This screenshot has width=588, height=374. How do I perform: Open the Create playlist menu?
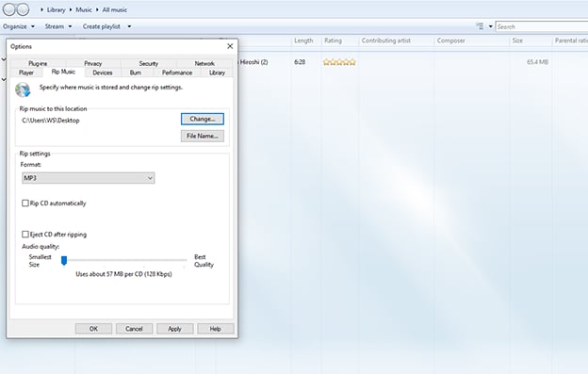pyautogui.click(x=102, y=26)
